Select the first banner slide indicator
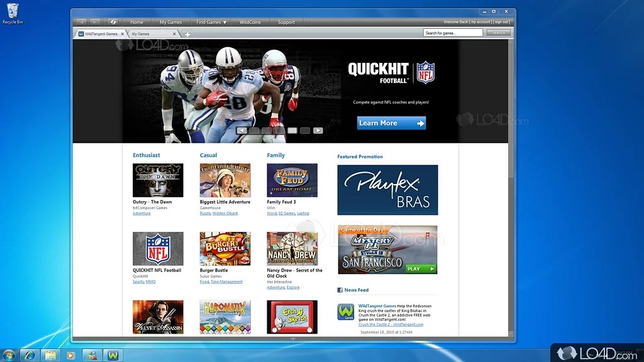Screen dimensions: 644x362 pyautogui.click(x=254, y=131)
